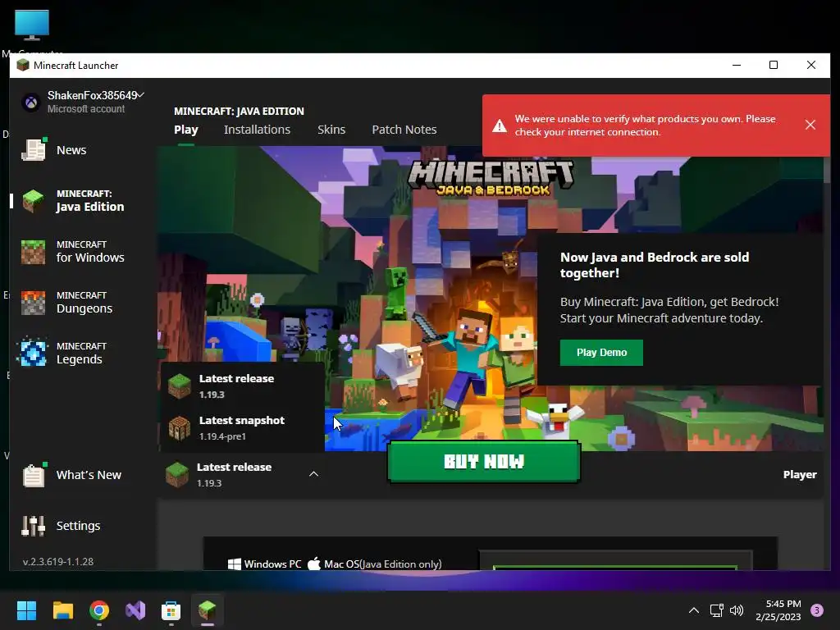Click crafting table icon of Latest snapshot

[x=180, y=428]
